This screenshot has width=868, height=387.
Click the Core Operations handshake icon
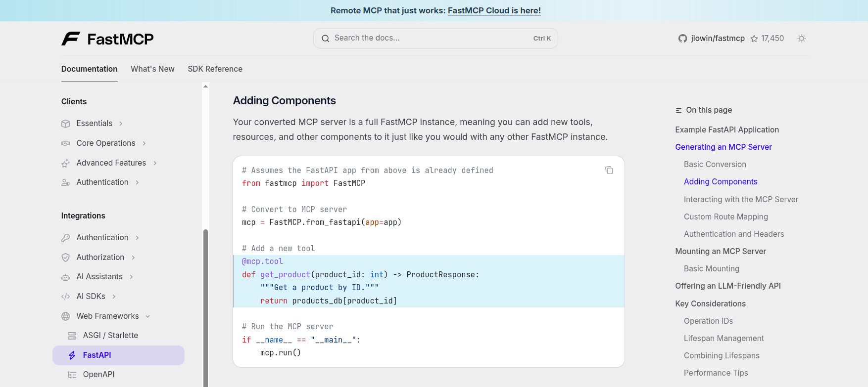click(x=65, y=143)
